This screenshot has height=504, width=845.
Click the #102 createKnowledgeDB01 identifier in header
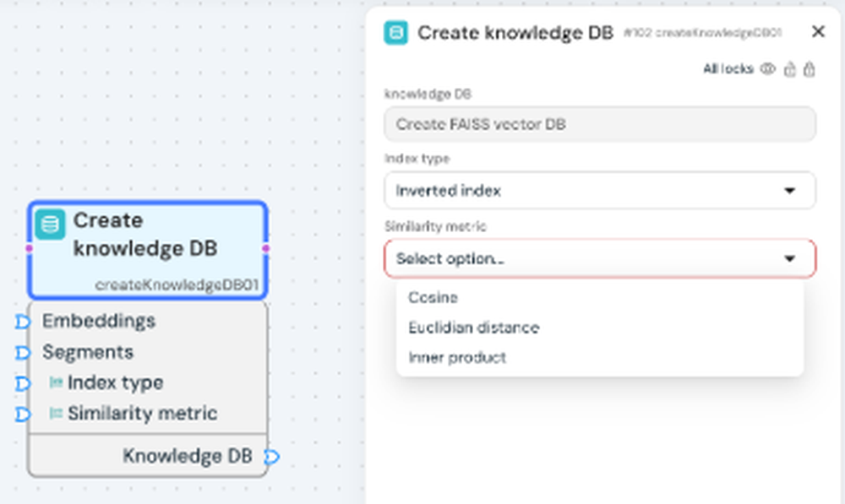703,33
